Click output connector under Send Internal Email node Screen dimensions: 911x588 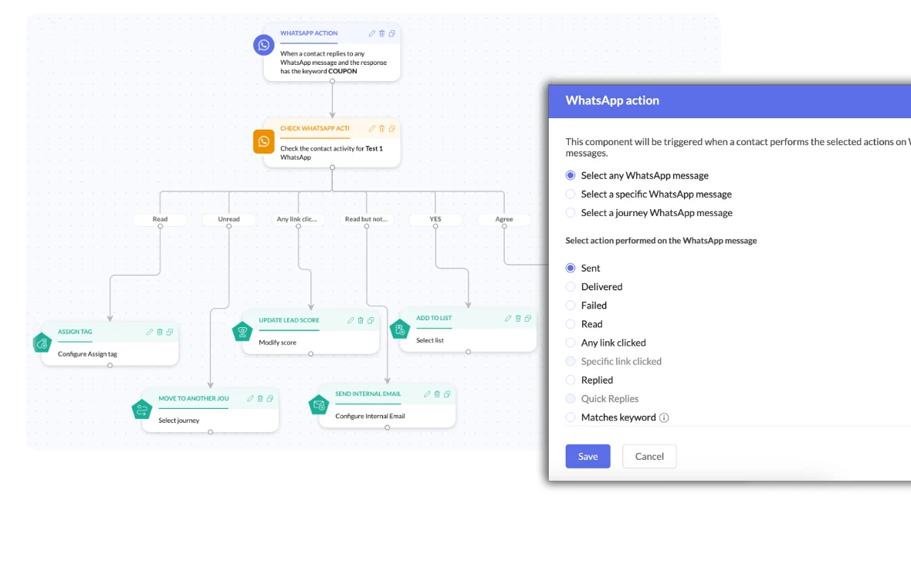tap(388, 427)
